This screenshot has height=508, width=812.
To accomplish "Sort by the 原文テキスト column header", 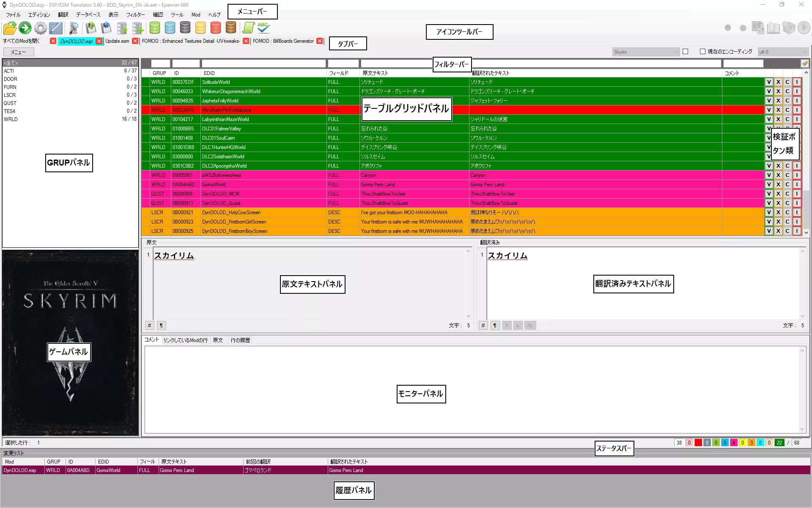I will coord(414,73).
